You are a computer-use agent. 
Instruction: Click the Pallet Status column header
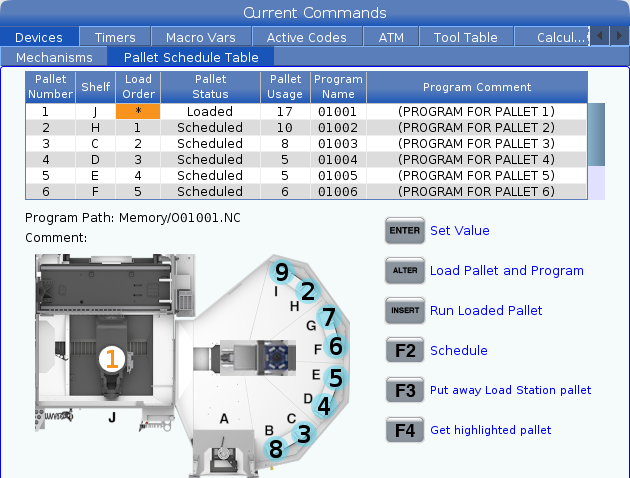click(x=211, y=87)
